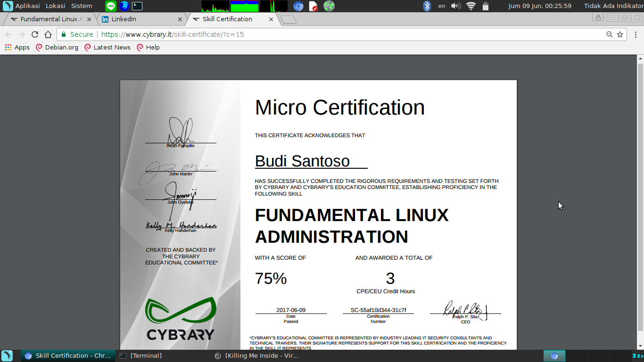The height and width of the screenshot is (362, 644).
Task: Click the John Oyeleke signature name
Action: pos(181,202)
